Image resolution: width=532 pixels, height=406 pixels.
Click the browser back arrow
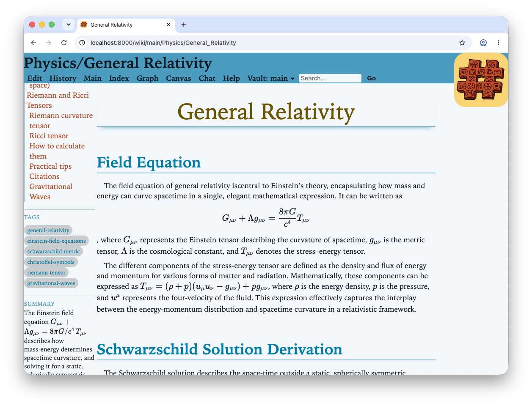[33, 43]
